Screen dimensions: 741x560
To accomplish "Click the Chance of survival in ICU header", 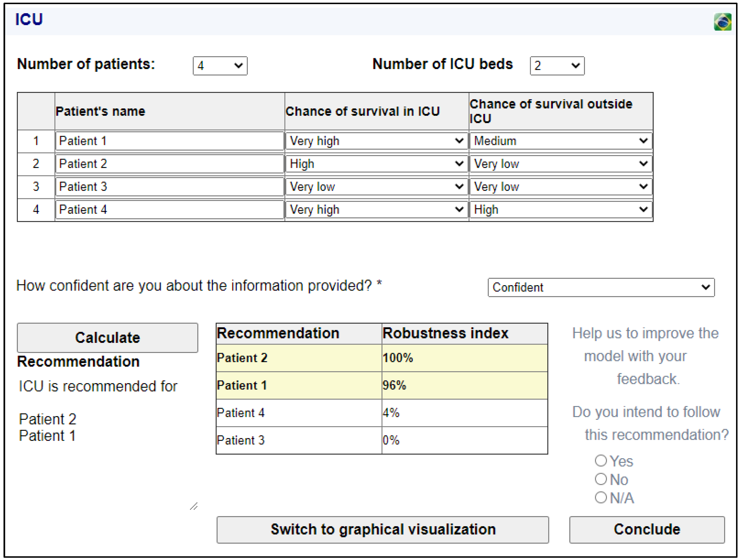I will pyautogui.click(x=376, y=111).
